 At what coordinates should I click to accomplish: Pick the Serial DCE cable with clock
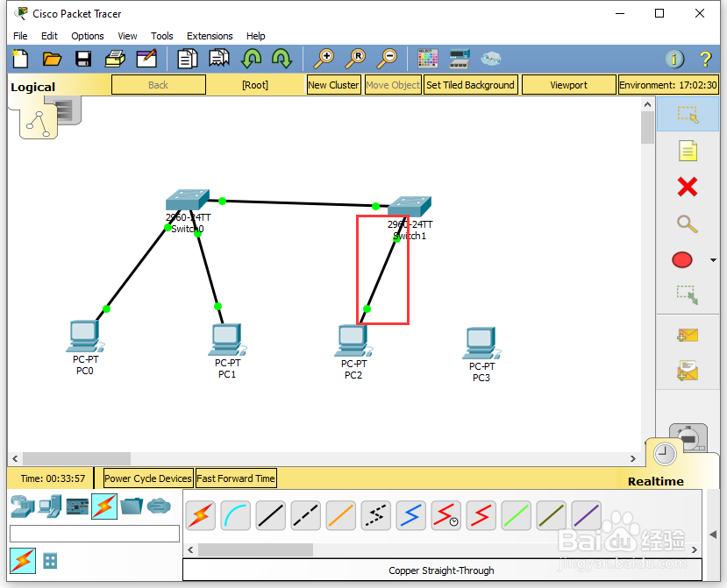coord(446,515)
